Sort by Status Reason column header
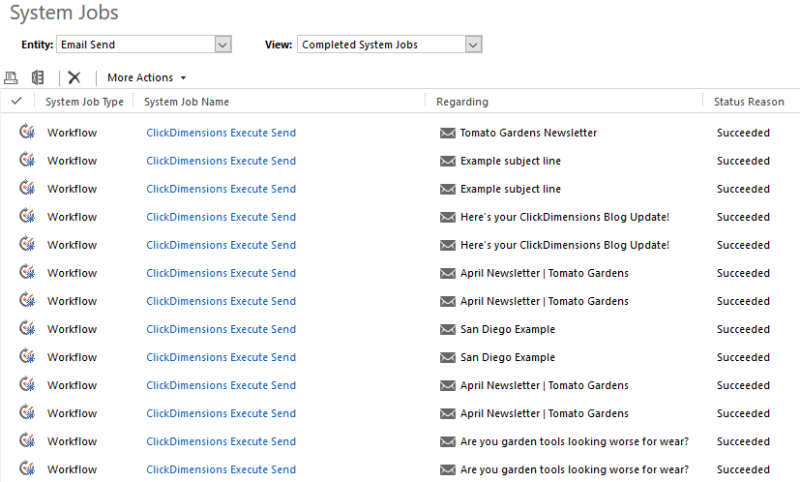The height and width of the screenshot is (482, 800). coord(749,102)
